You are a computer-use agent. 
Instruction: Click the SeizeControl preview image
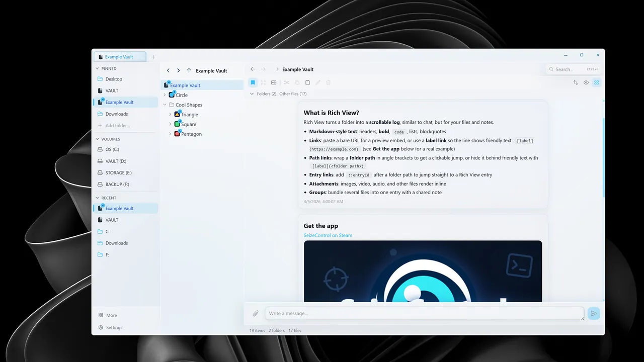[423, 271]
